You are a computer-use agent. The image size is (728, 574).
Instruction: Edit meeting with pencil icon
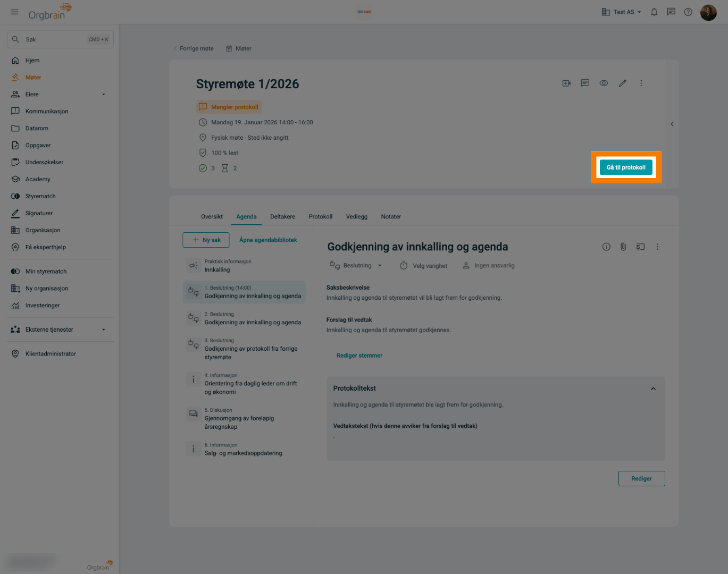coord(622,83)
